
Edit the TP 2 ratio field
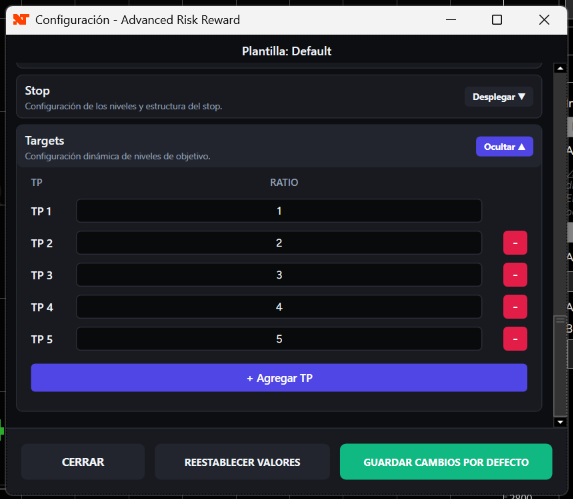279,243
